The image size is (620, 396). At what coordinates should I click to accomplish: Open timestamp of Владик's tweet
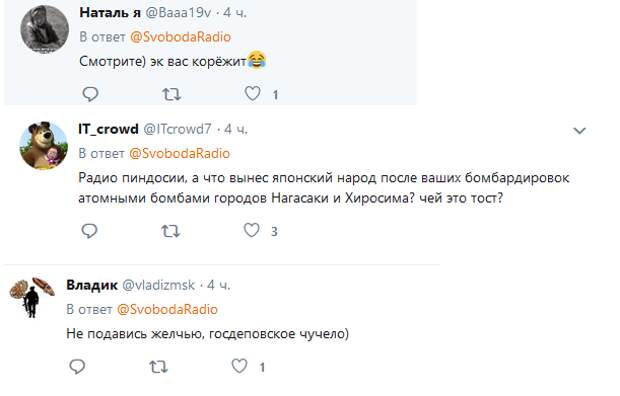click(x=219, y=285)
